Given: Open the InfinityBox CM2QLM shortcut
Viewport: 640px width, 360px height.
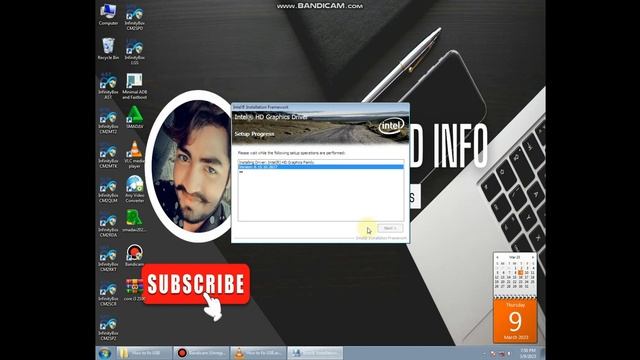Looking at the screenshot, I should click(x=108, y=190).
